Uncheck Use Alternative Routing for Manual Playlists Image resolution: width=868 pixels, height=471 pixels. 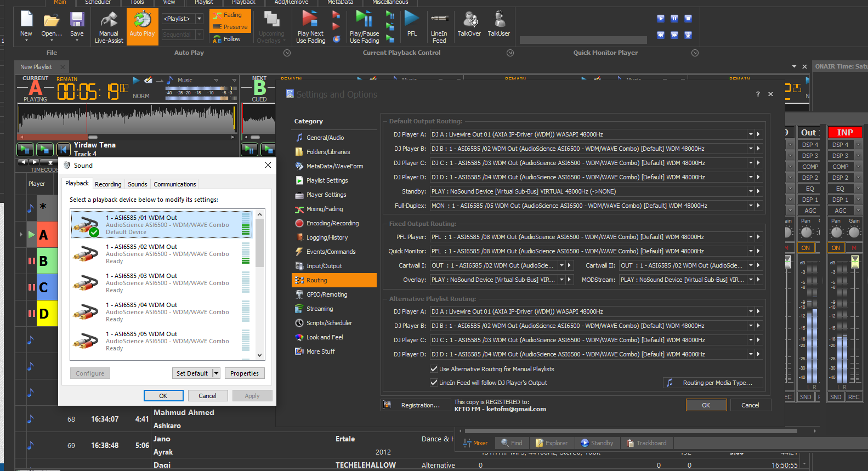pos(434,369)
